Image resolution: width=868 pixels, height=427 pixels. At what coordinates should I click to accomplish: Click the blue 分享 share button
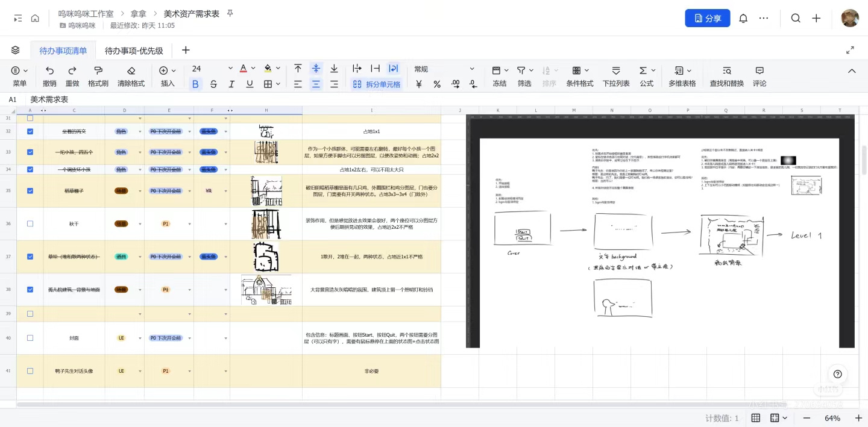[708, 18]
